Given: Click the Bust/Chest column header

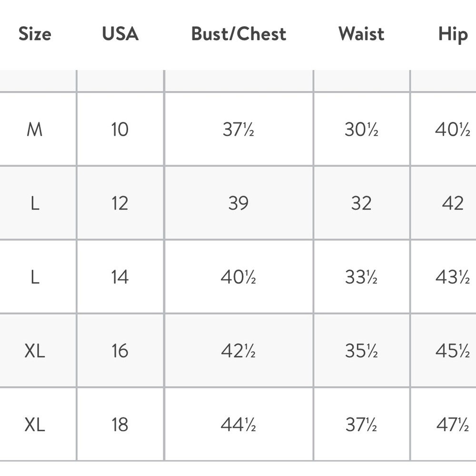Looking at the screenshot, I should pyautogui.click(x=238, y=34).
